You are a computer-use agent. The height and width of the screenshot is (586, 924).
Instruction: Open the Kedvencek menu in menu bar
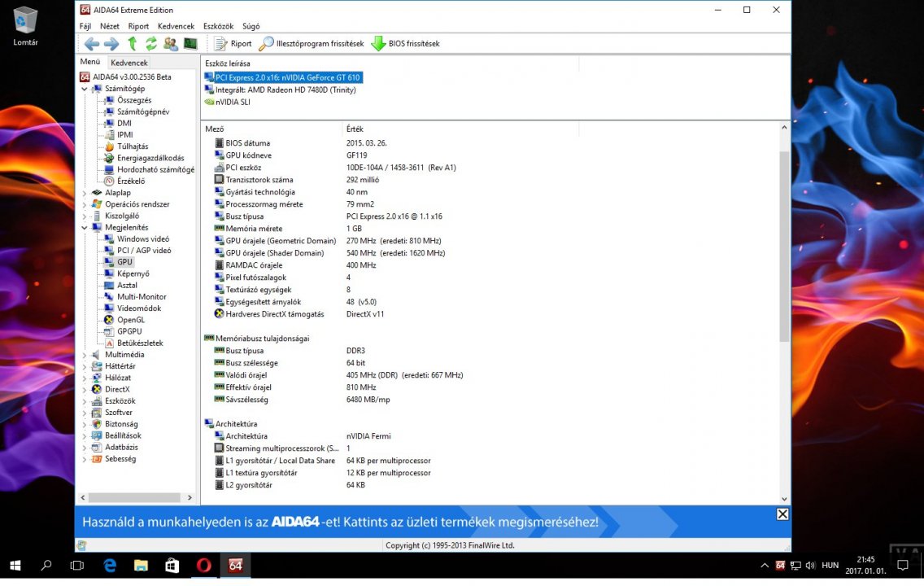(177, 27)
